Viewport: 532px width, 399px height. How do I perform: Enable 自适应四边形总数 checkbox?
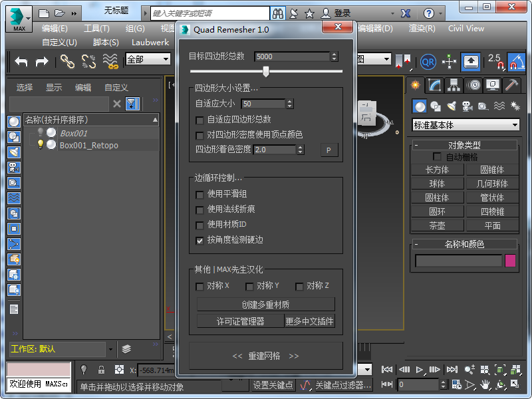click(x=199, y=120)
